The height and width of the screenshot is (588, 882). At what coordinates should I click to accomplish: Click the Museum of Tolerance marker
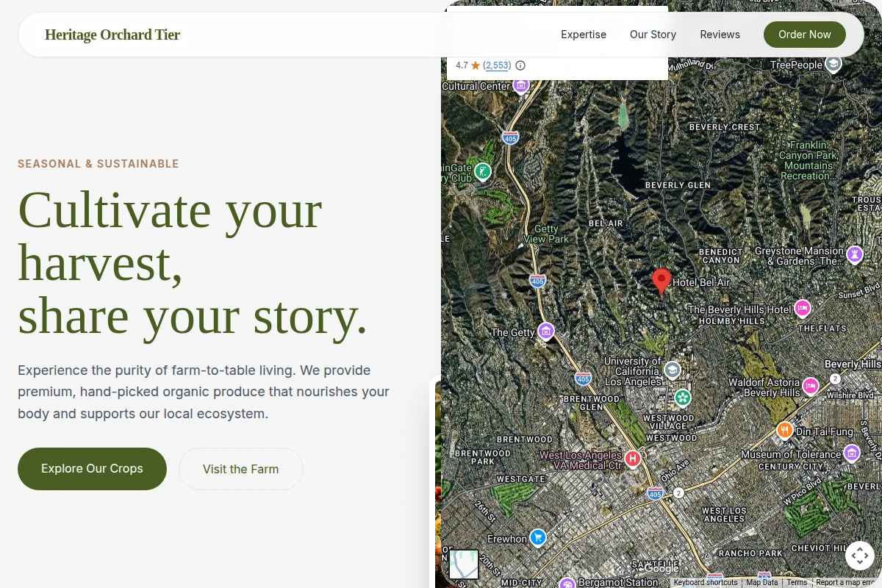click(852, 453)
